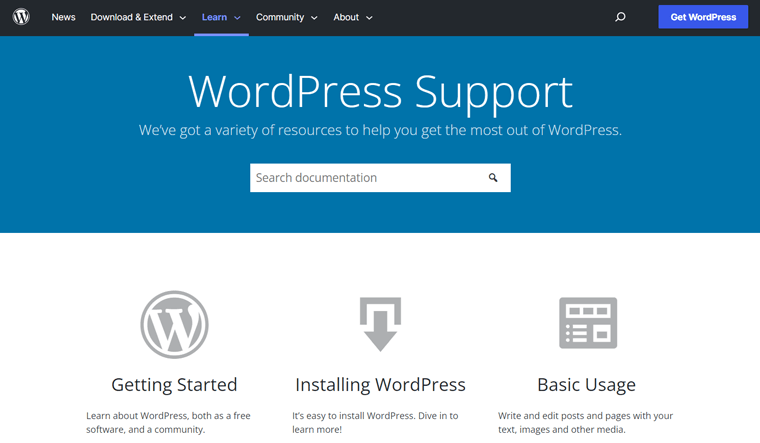Focus the Search documentation field
The image size is (760, 443).
(365, 178)
